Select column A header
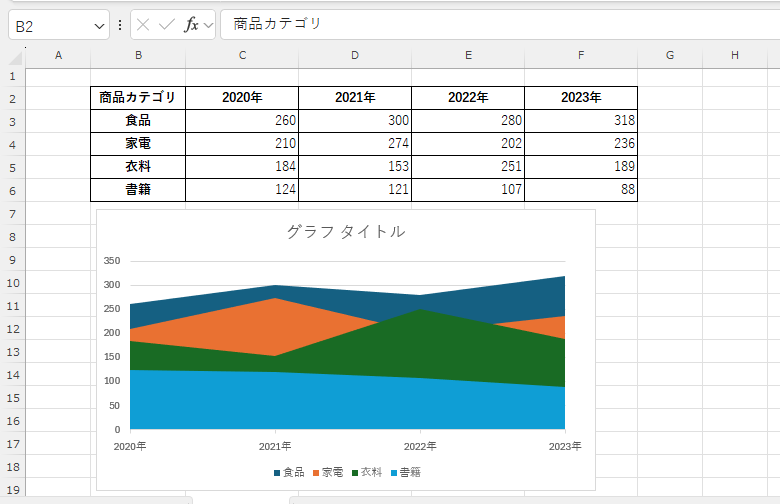 click(x=58, y=56)
